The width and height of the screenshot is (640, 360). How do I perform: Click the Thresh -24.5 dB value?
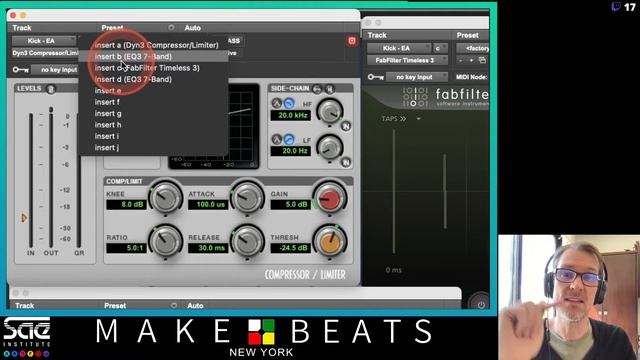(291, 248)
